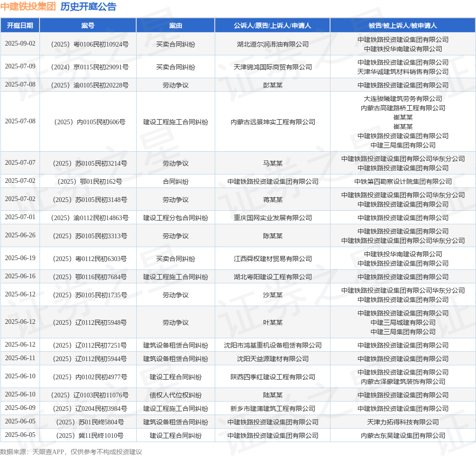Click the 案号 column header
The width and height of the screenshot is (476, 456).
tap(88, 26)
